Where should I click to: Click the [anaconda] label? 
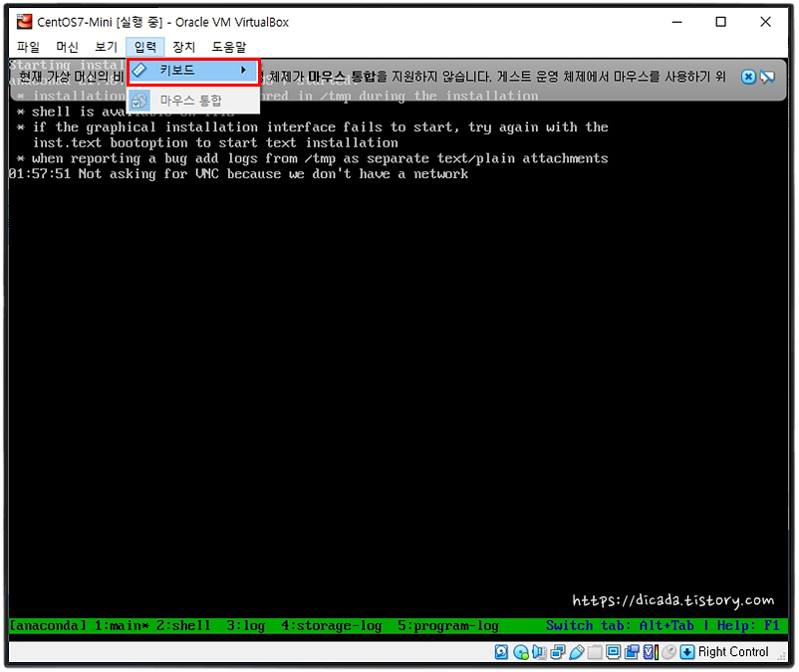(48, 625)
